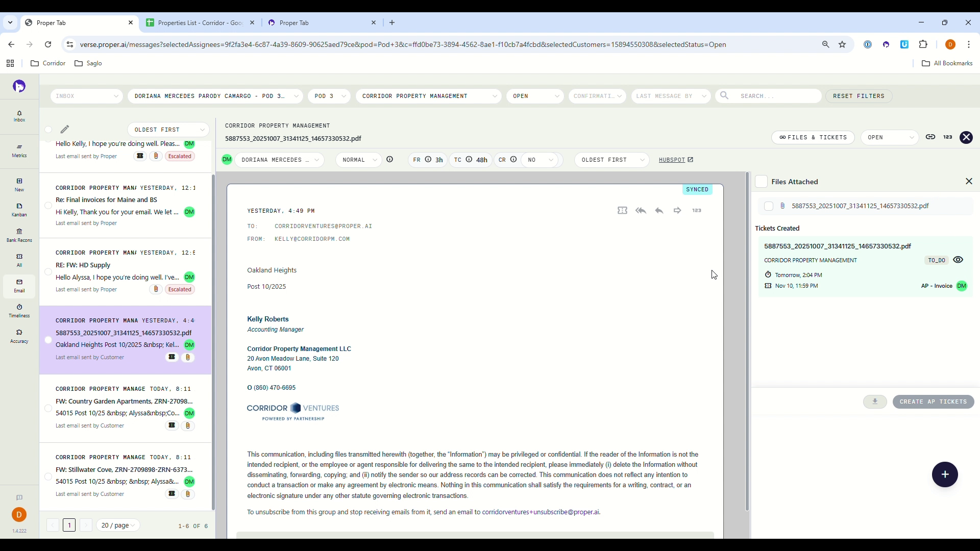Open Normal priority dropdown
Screen dimensions: 980x551
tap(359, 160)
